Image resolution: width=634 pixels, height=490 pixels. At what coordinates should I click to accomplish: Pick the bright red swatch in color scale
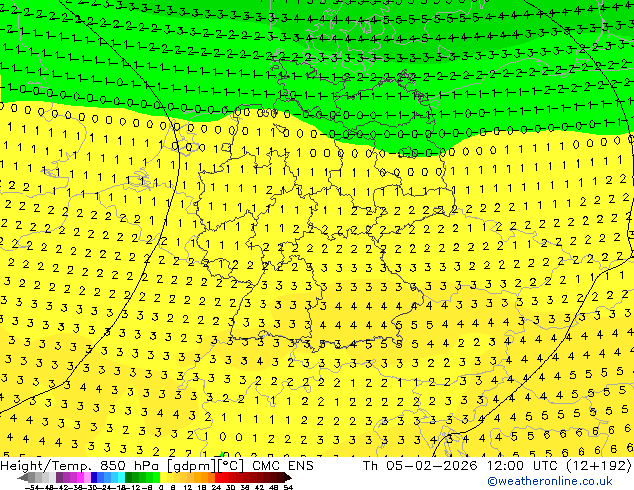(x=218, y=477)
